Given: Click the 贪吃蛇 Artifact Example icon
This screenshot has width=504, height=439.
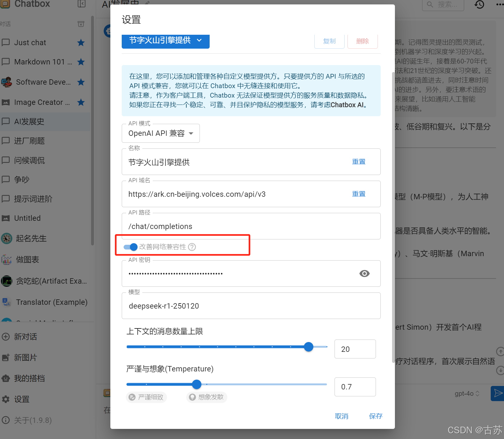Looking at the screenshot, I should (x=6, y=281).
